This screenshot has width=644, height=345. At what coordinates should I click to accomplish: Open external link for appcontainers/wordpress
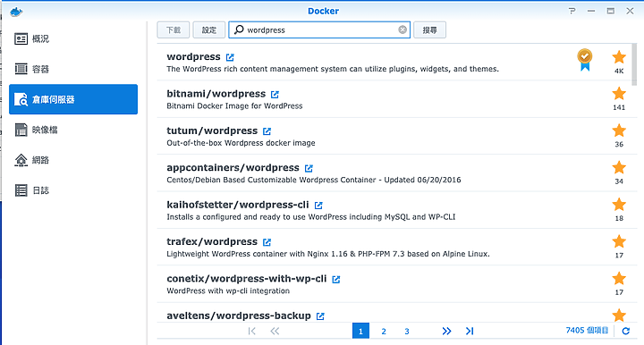309,168
